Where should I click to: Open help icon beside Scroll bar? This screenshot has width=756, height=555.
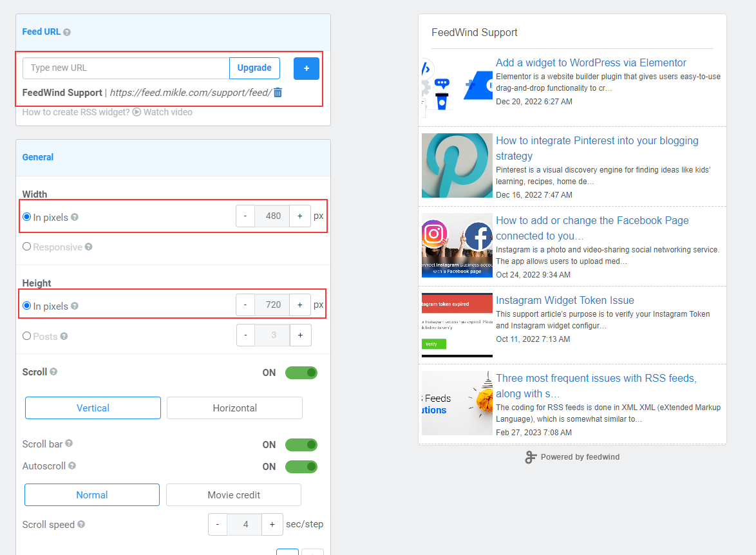click(69, 443)
